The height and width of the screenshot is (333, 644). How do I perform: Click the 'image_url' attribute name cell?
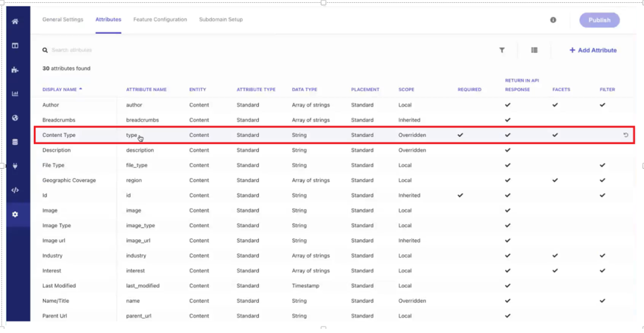[138, 240]
